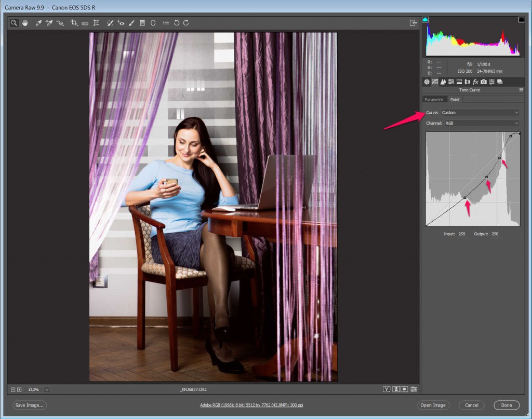Click the Save Image button
Image resolution: width=532 pixels, height=419 pixels.
(30, 405)
